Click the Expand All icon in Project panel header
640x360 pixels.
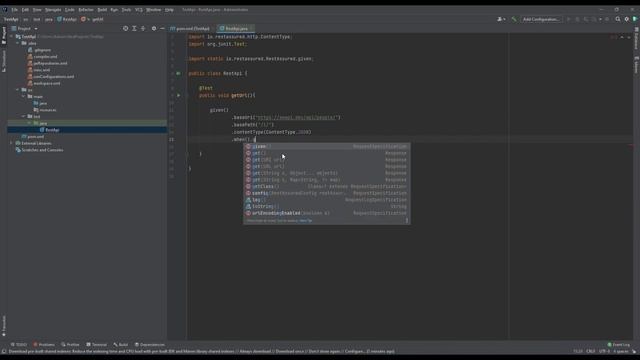pyautogui.click(x=134, y=29)
